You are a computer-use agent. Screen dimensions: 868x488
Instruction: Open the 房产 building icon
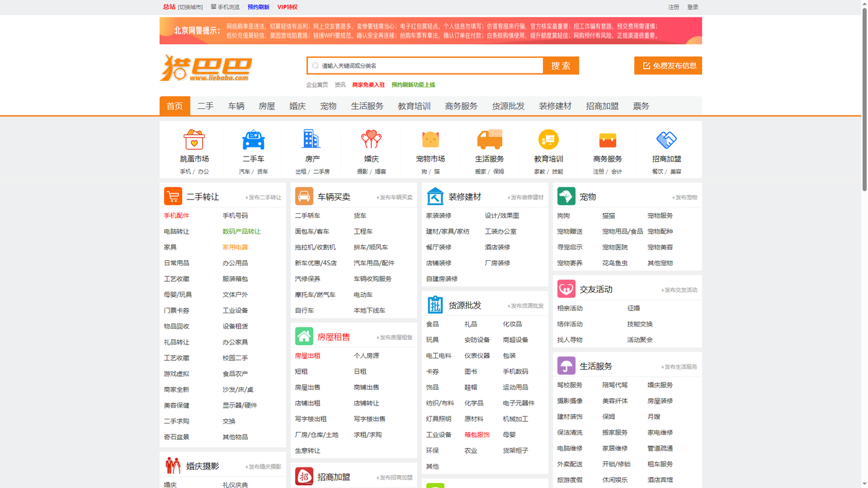tap(312, 140)
